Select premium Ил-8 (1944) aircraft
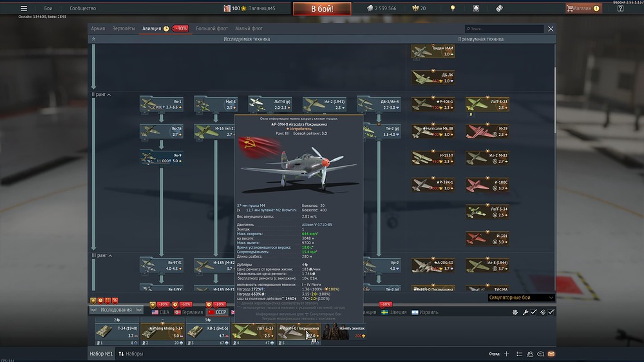644x362 pixels. [488, 265]
